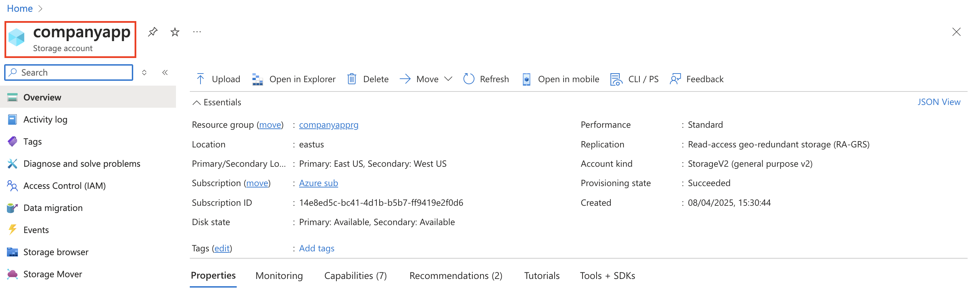Click Open in Explorer label
980x290 pixels.
(x=302, y=79)
